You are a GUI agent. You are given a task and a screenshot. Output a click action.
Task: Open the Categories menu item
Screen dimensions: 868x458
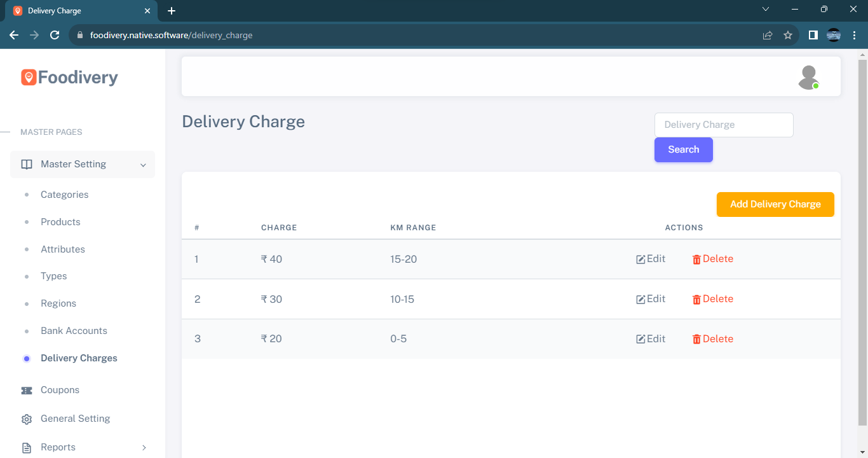click(64, 195)
